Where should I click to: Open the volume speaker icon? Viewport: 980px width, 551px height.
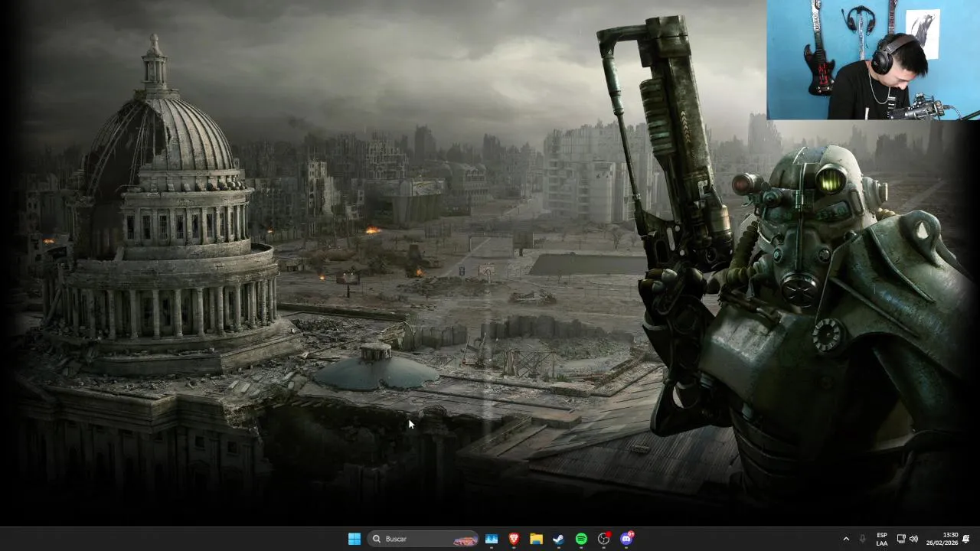click(x=913, y=539)
